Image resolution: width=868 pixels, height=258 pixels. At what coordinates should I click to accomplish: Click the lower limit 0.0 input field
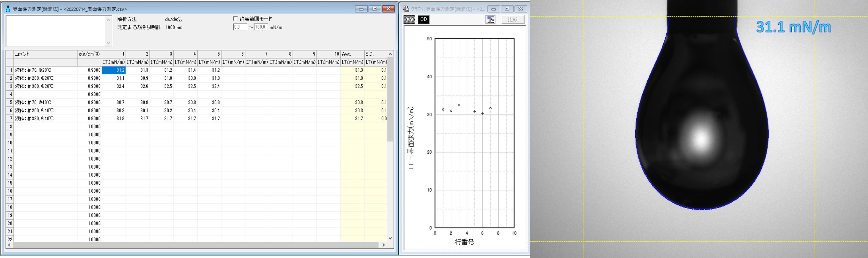(x=240, y=27)
